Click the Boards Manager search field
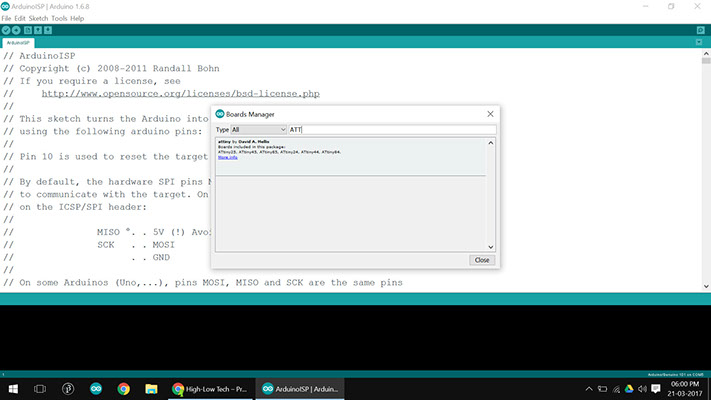This screenshot has height=400, width=711. (392, 130)
